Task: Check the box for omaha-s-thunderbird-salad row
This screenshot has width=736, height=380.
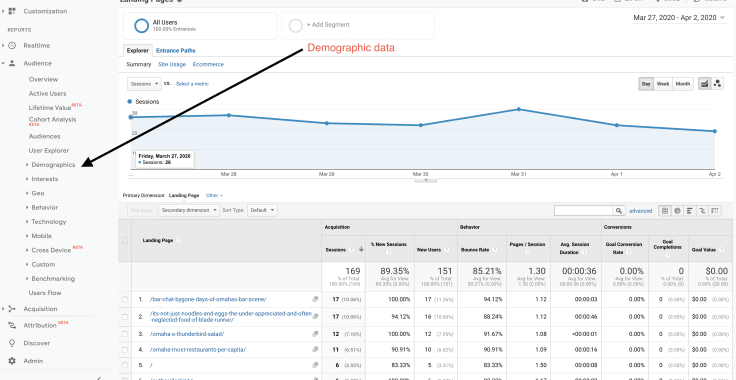Action: [125, 334]
